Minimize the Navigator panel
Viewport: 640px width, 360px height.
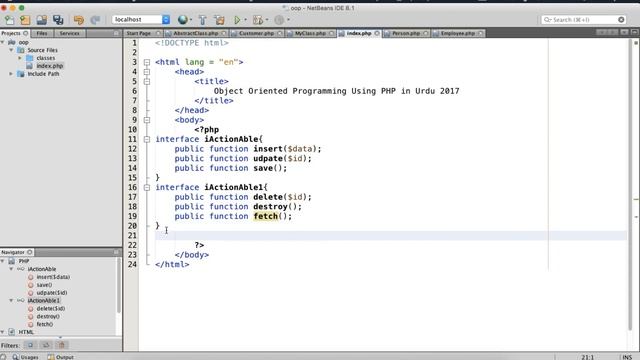[x=116, y=252]
